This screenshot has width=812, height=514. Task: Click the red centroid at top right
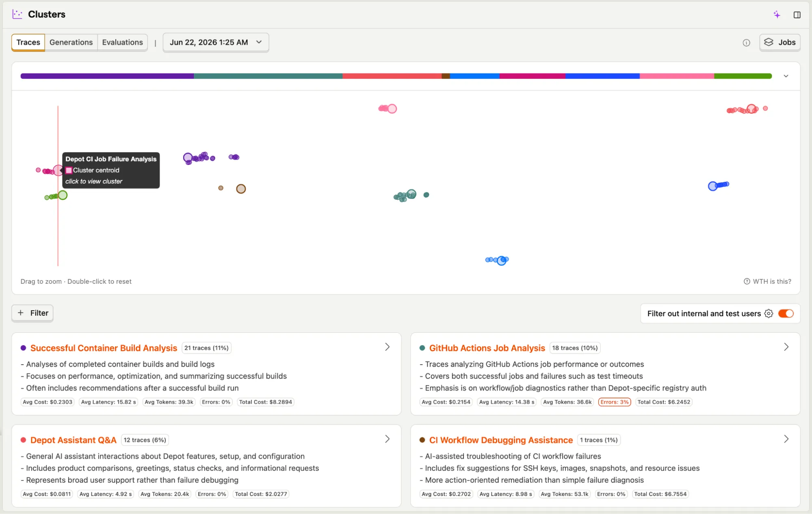click(x=751, y=109)
